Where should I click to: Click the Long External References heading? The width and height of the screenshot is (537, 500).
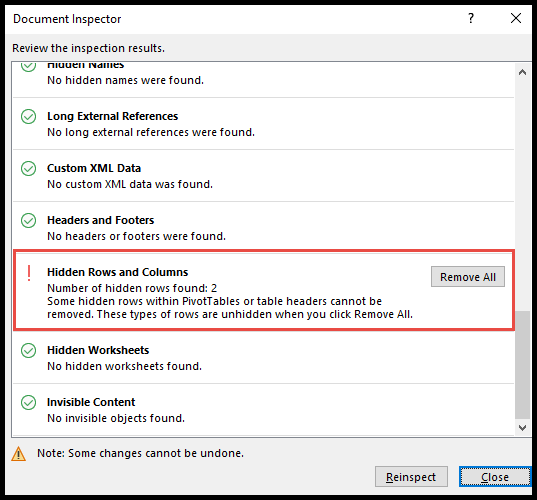click(113, 116)
